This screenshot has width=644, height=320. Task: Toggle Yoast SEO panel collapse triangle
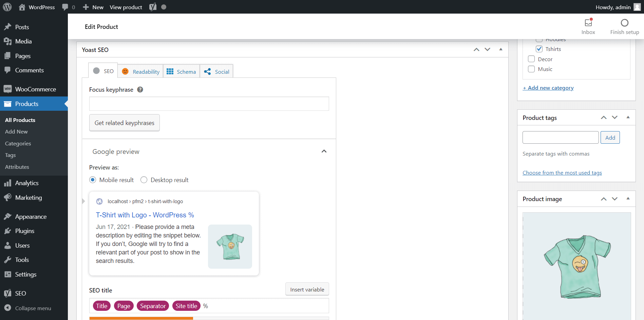pos(501,50)
